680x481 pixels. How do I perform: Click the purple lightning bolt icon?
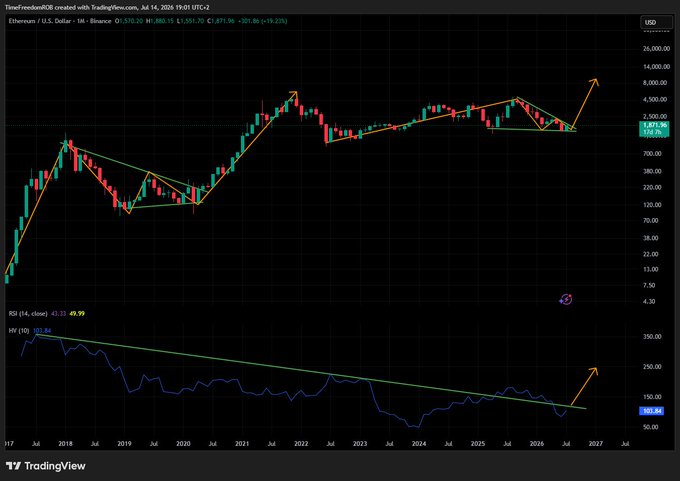pos(566,299)
